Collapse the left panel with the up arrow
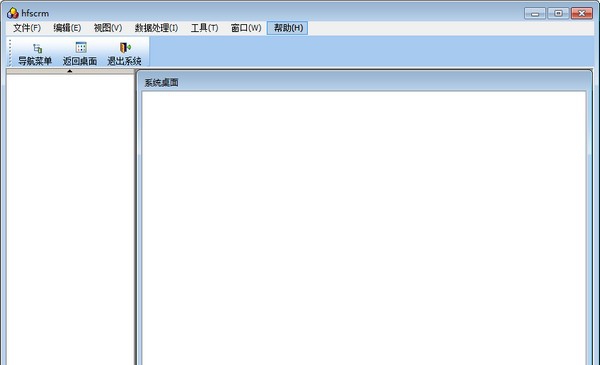The width and height of the screenshot is (600, 365). point(70,71)
